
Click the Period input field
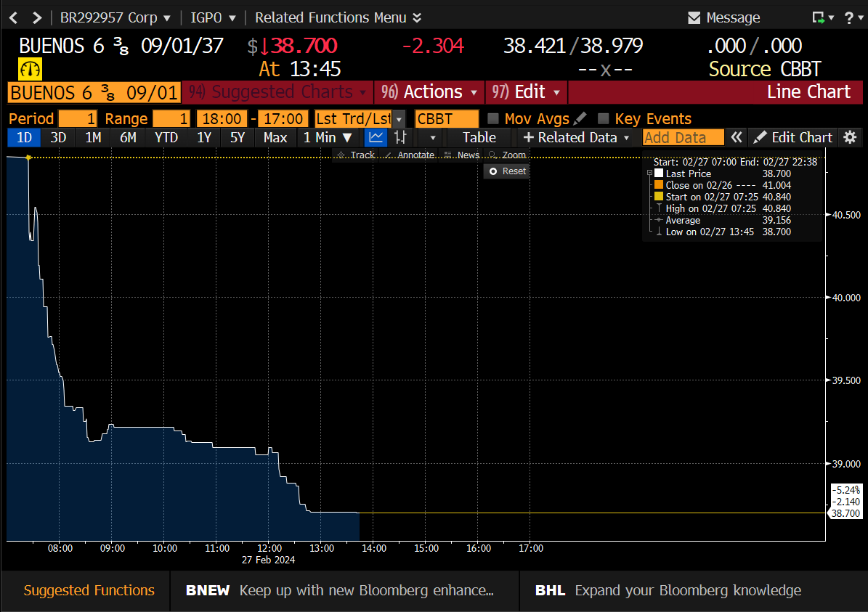[x=78, y=118]
